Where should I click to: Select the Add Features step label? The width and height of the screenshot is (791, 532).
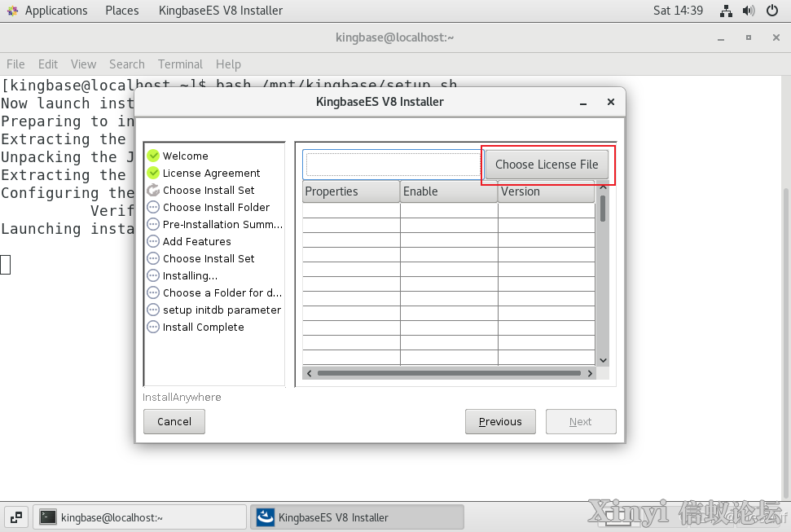coord(197,242)
